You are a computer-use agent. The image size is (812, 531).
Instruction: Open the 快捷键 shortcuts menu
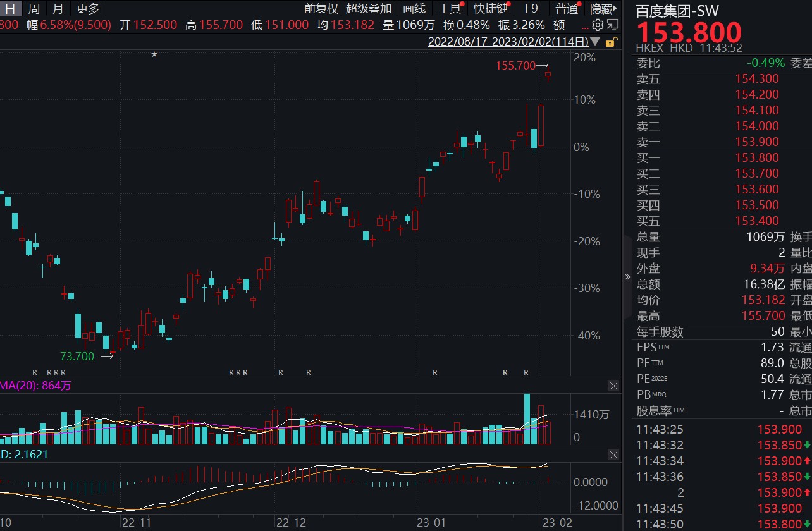click(491, 9)
